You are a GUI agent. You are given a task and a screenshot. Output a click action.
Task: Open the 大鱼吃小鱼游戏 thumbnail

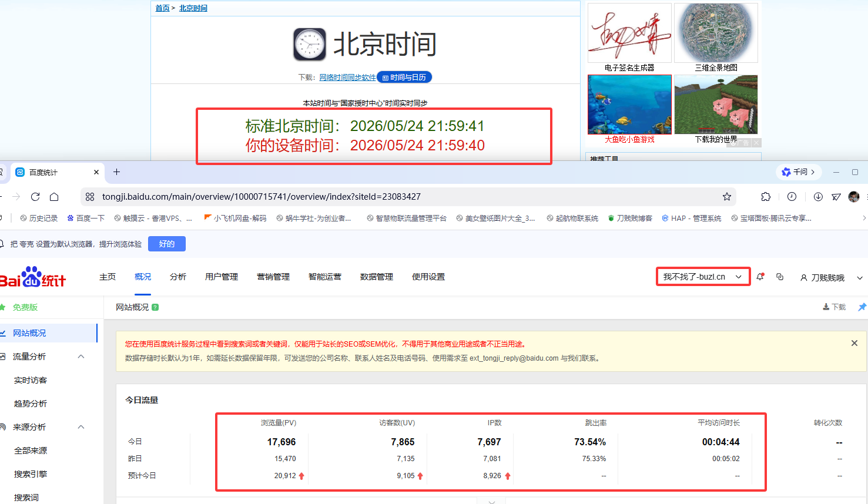(x=629, y=109)
